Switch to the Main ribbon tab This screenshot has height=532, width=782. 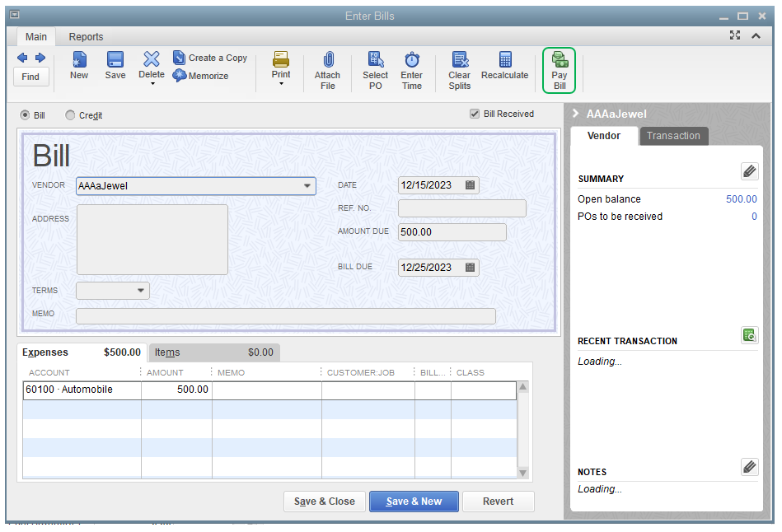pos(36,37)
